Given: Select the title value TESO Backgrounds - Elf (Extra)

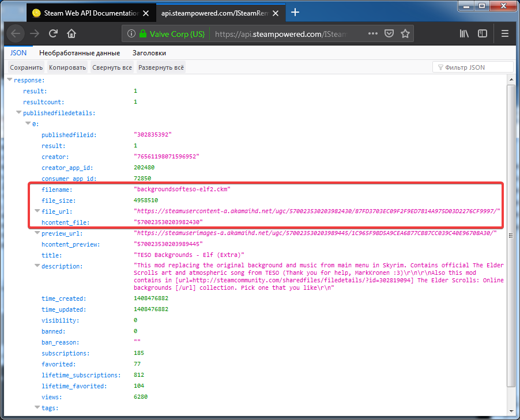Looking at the screenshot, I should point(189,255).
